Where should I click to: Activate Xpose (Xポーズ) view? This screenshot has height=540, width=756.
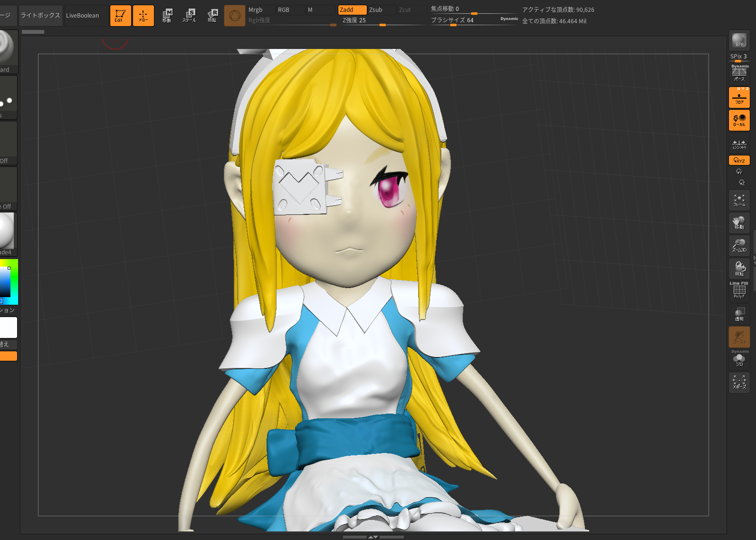(x=739, y=383)
